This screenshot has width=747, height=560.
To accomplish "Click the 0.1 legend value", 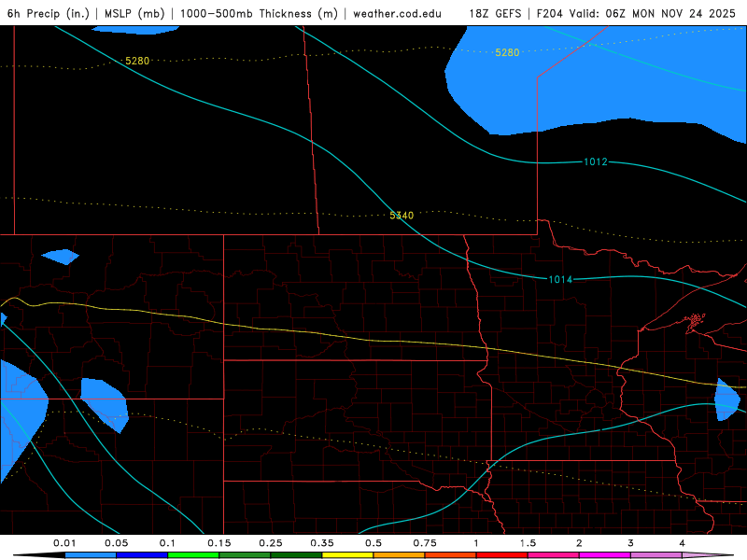I will (167, 543).
